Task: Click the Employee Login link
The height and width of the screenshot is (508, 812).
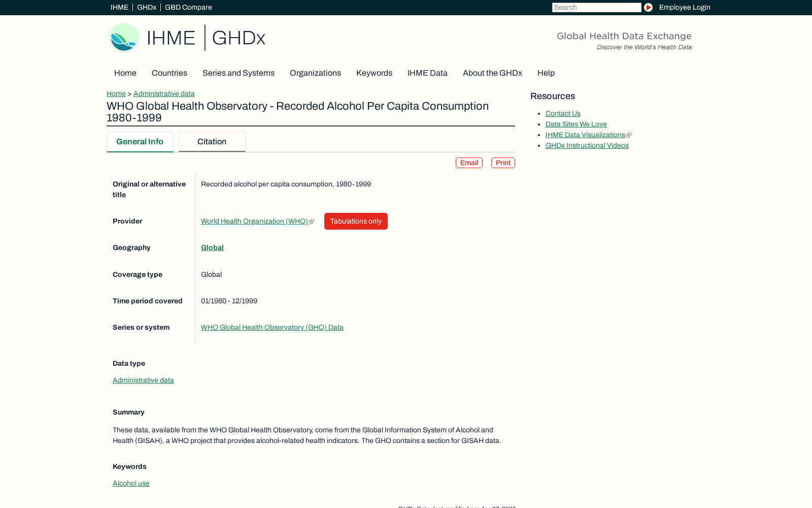Action: [x=685, y=7]
